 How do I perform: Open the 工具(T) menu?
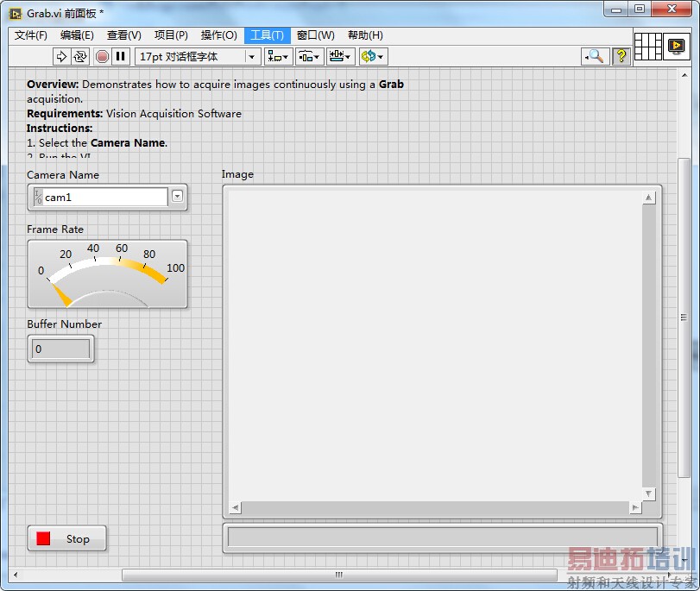(x=267, y=35)
